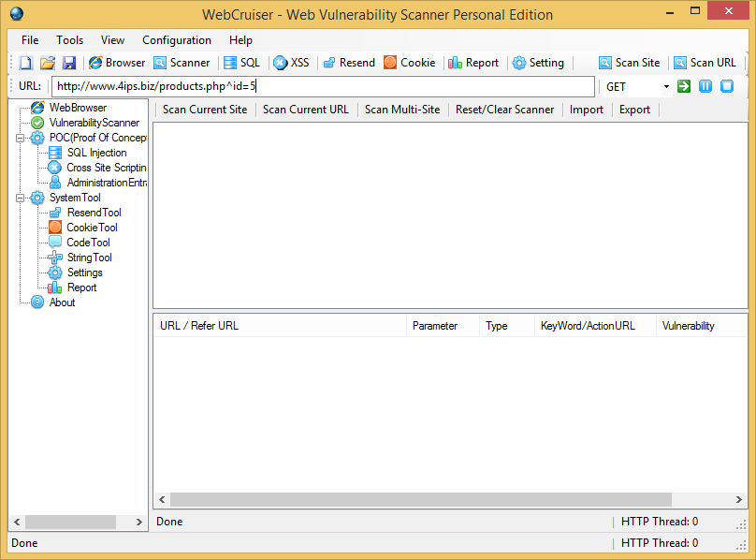Select WebBrowser in the tree
The width and height of the screenshot is (756, 560).
point(78,108)
